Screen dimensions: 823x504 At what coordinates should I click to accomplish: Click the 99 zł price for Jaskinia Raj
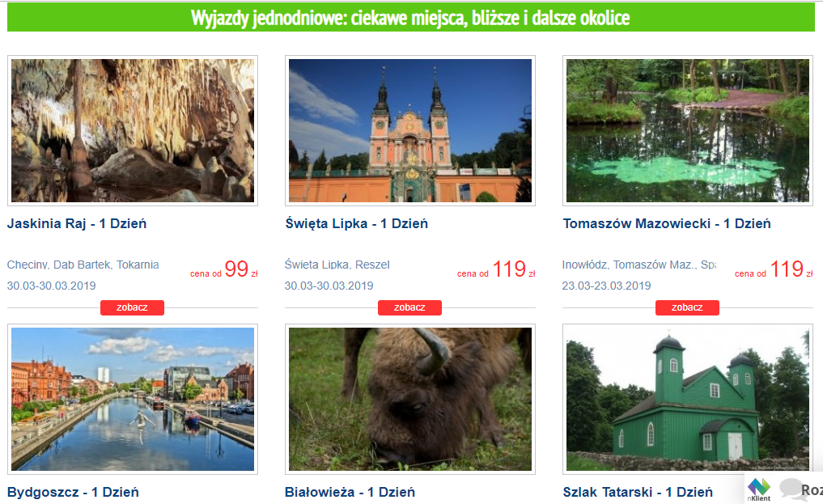pos(240,269)
